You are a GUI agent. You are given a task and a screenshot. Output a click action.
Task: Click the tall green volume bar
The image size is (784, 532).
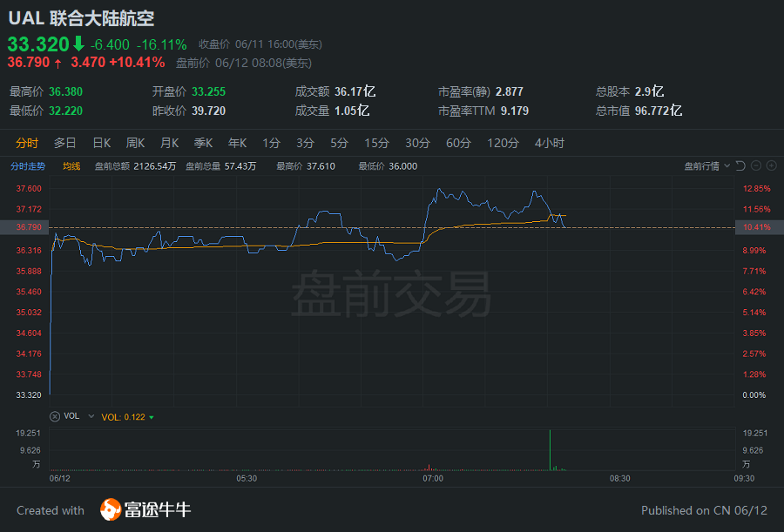pyautogui.click(x=550, y=450)
